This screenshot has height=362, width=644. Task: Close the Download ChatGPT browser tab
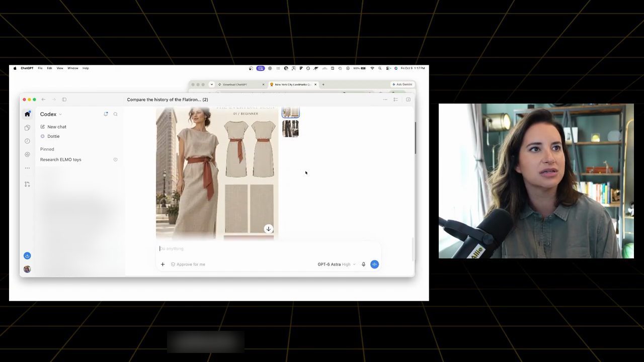point(263,84)
